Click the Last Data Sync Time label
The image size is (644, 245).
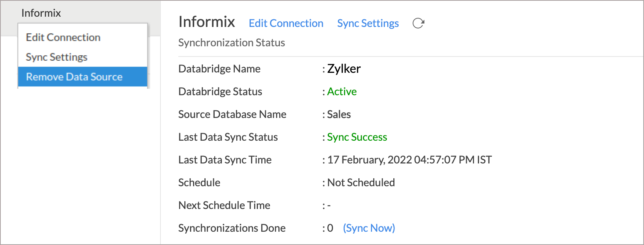225,160
